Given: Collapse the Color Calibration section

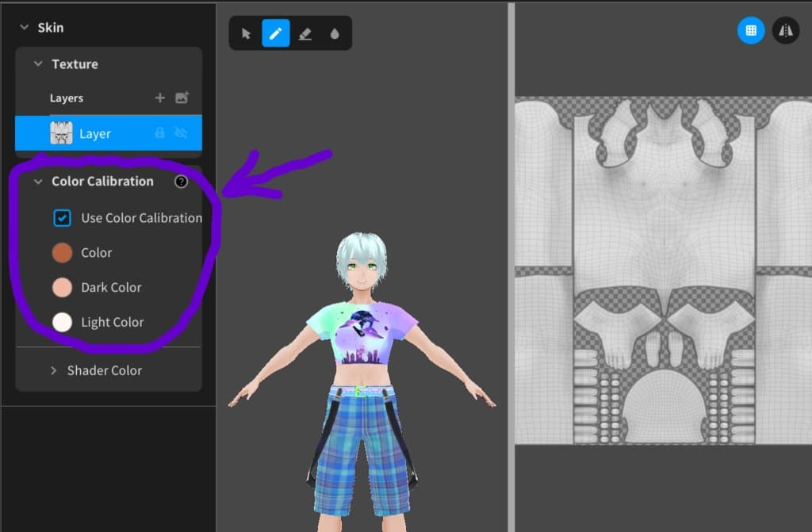Looking at the screenshot, I should pos(38,182).
